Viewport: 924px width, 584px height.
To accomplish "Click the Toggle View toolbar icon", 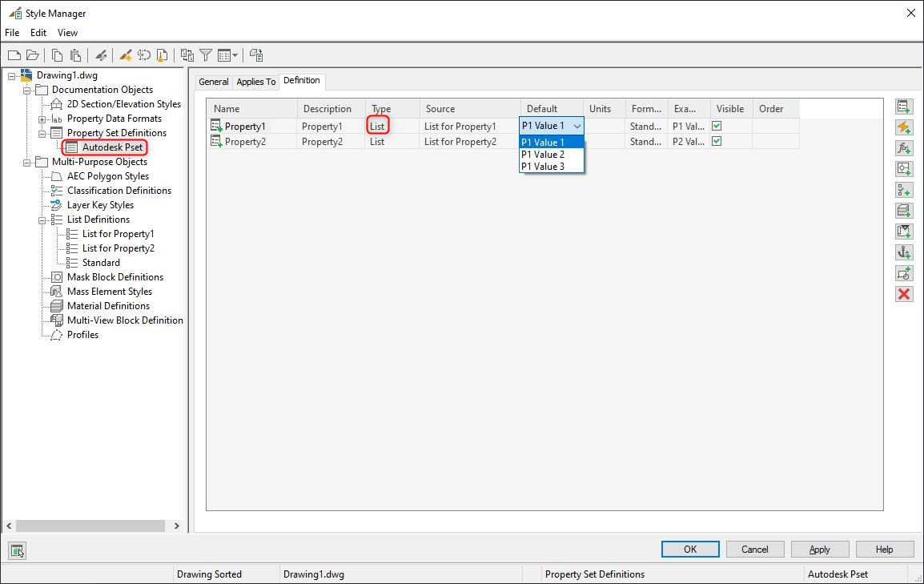I will tap(187, 55).
